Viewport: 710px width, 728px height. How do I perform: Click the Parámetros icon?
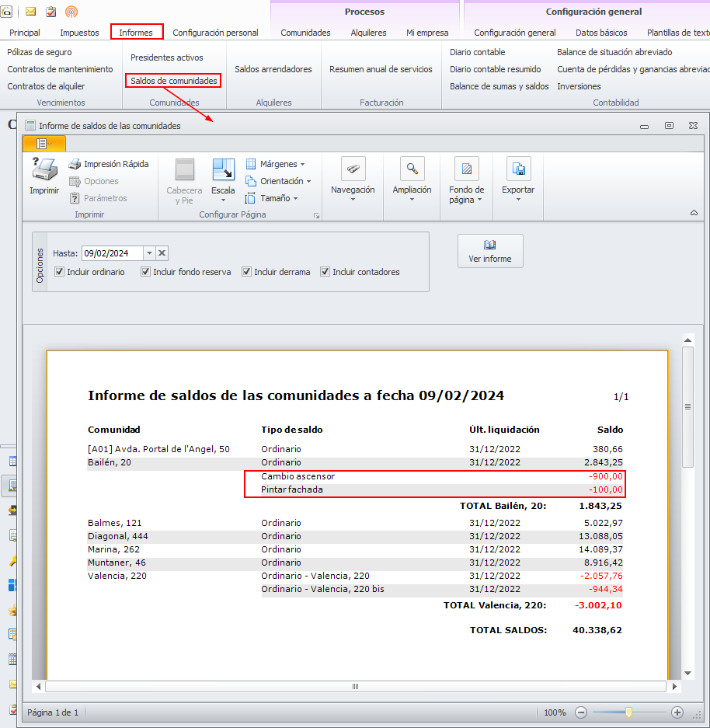(75, 198)
